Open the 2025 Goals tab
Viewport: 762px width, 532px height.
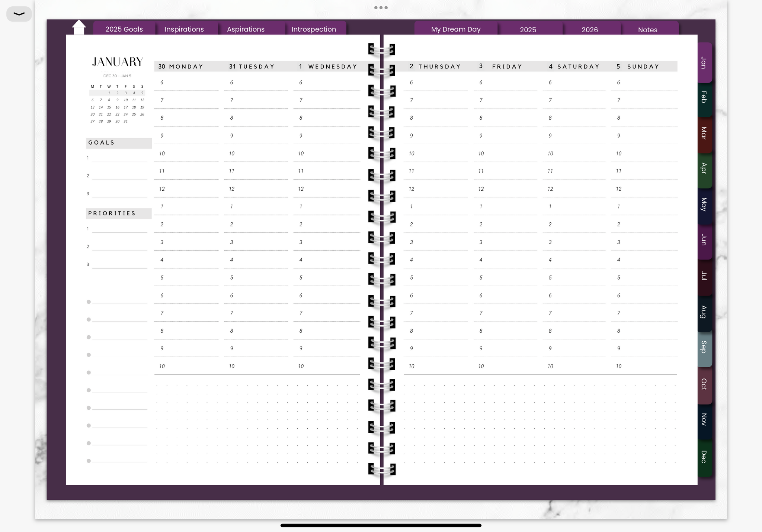[x=124, y=29]
